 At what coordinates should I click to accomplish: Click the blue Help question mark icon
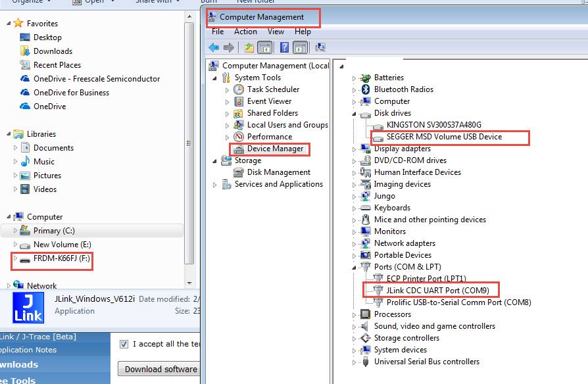tap(285, 47)
